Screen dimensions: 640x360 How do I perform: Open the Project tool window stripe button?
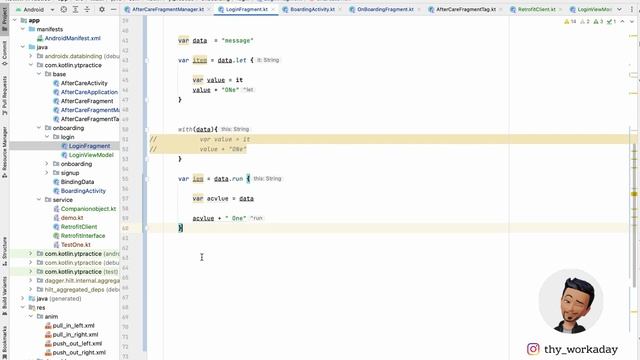4,18
